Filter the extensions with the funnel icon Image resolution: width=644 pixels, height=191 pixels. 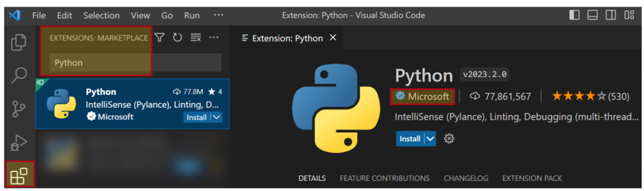(159, 37)
